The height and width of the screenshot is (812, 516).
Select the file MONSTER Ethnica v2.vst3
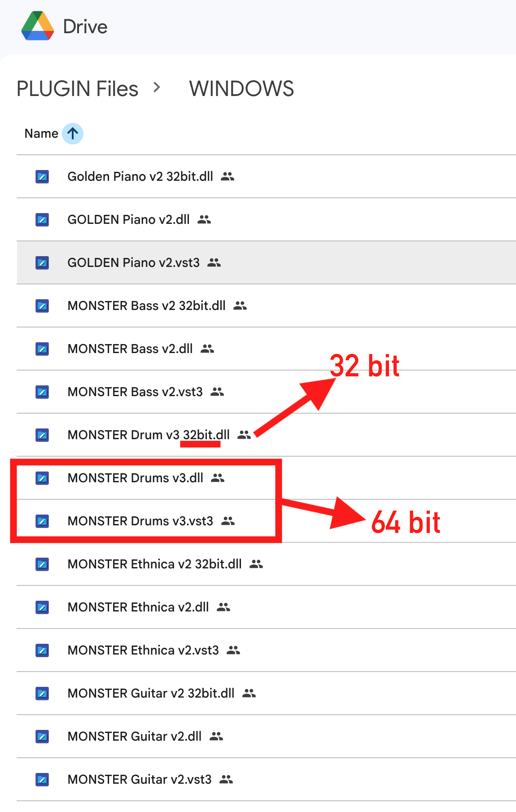pos(266,650)
